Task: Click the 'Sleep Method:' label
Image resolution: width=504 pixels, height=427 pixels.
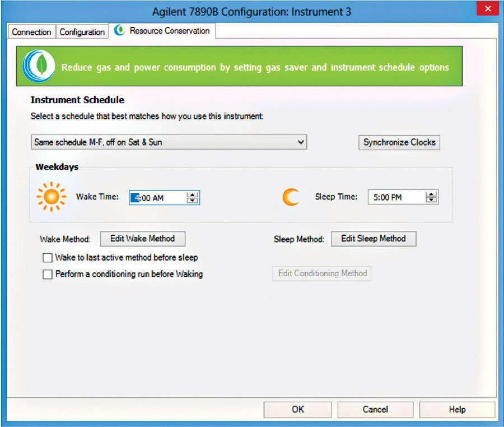Action: coord(299,239)
